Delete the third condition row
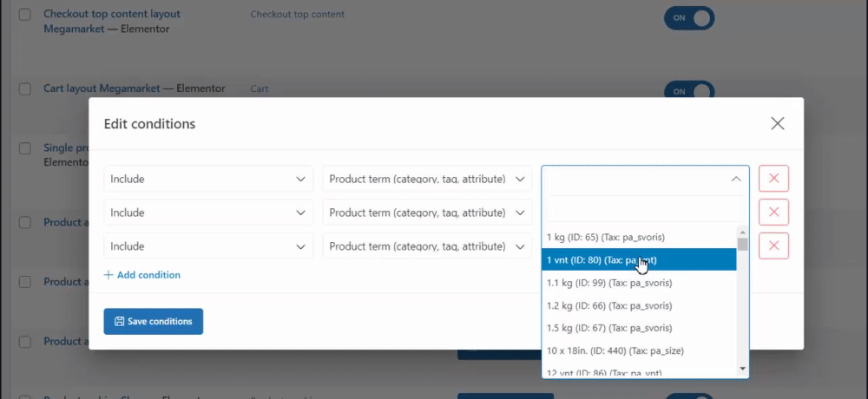The height and width of the screenshot is (399, 868). 773,246
